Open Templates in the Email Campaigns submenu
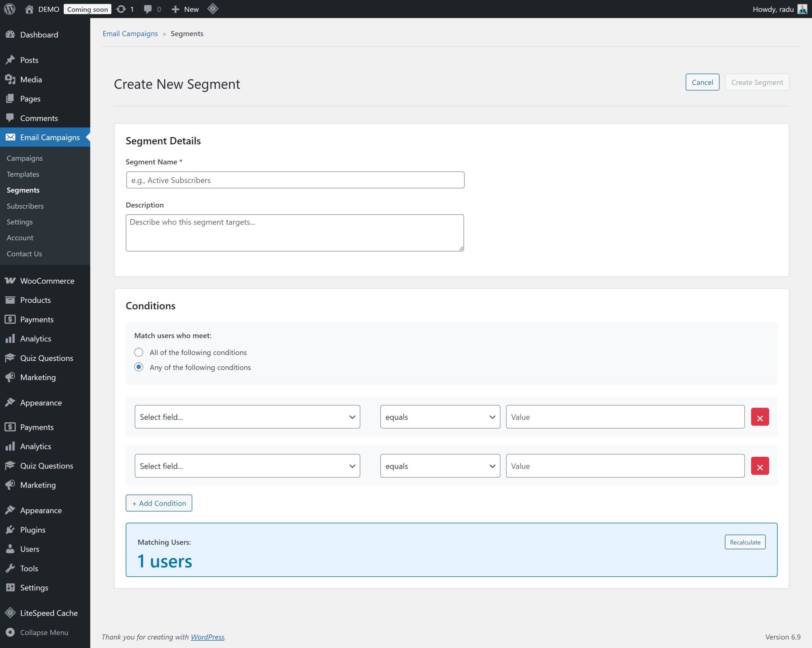This screenshot has height=648, width=812. coord(23,174)
